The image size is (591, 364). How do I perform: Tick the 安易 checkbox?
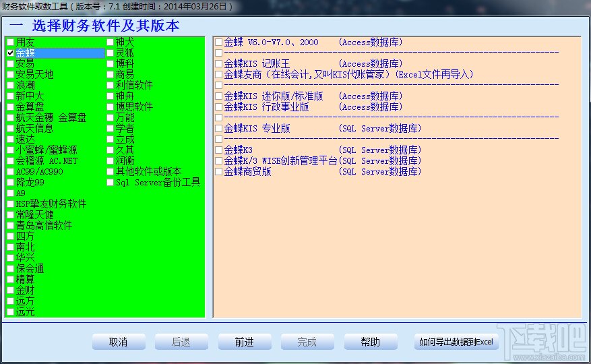point(11,64)
